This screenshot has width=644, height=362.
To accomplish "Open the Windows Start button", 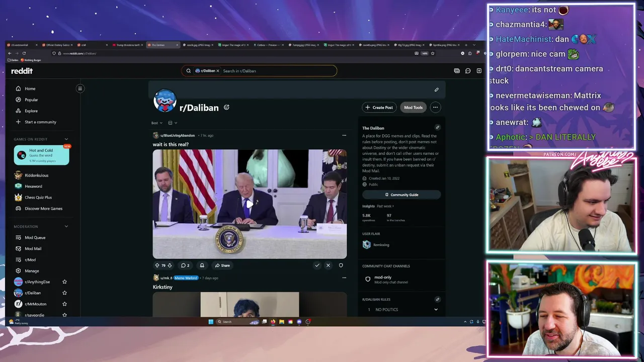I will 211,322.
